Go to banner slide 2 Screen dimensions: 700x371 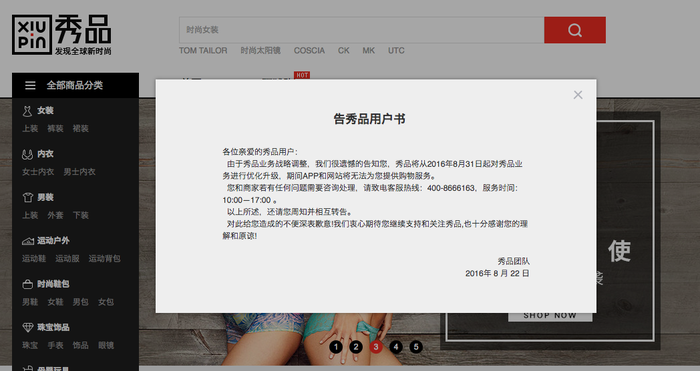tap(356, 347)
